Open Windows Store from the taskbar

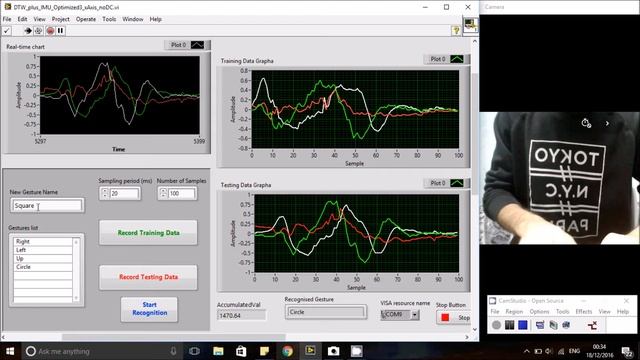[x=241, y=351]
